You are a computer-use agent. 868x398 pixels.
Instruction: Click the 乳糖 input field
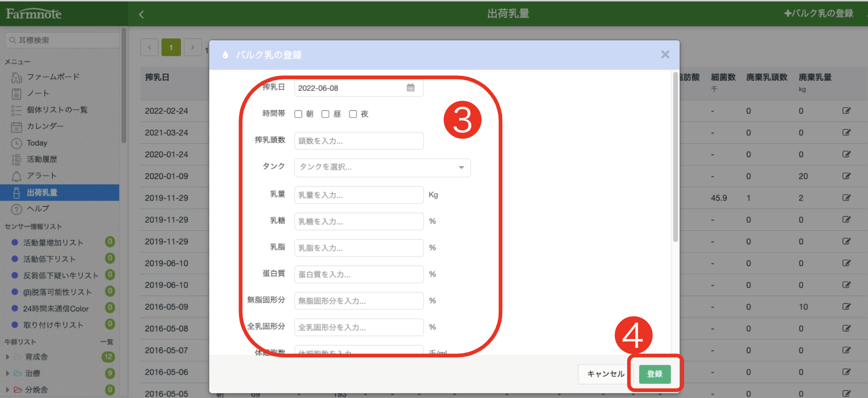pyautogui.click(x=359, y=221)
